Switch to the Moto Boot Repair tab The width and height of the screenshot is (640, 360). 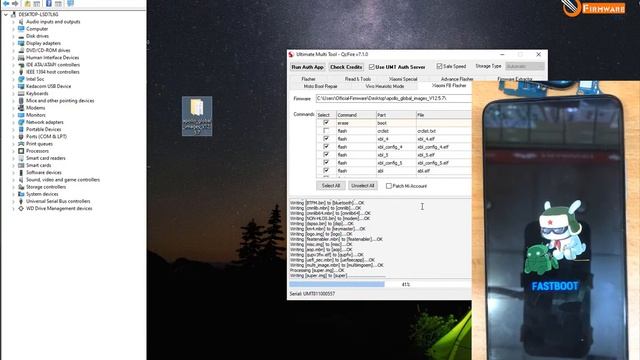click(x=320, y=86)
